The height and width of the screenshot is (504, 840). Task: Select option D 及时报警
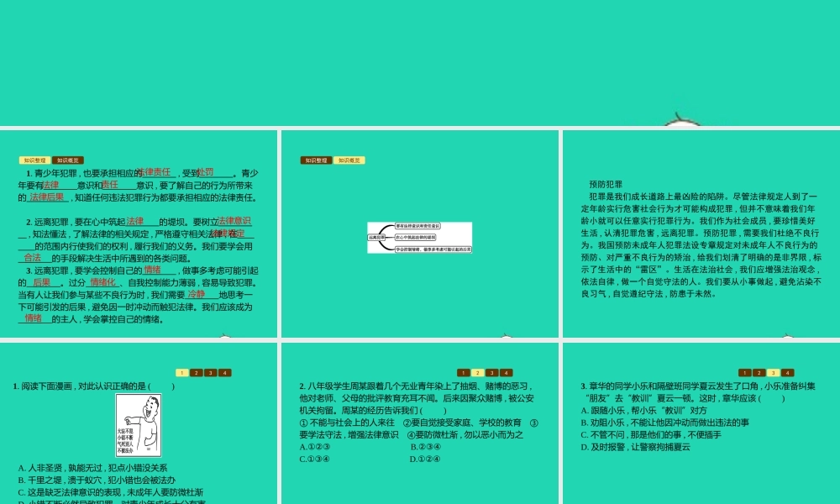636,447
